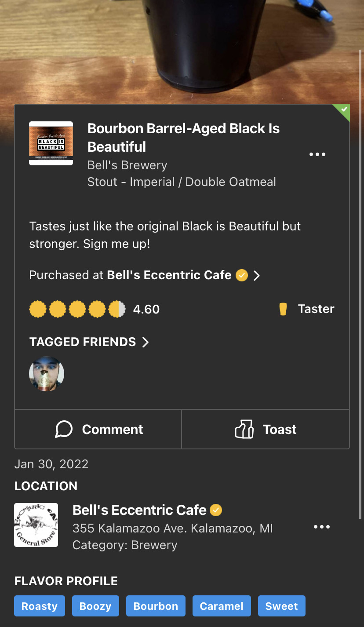The width and height of the screenshot is (364, 627).
Task: Open the beer label thumbnail
Action: coord(51,143)
